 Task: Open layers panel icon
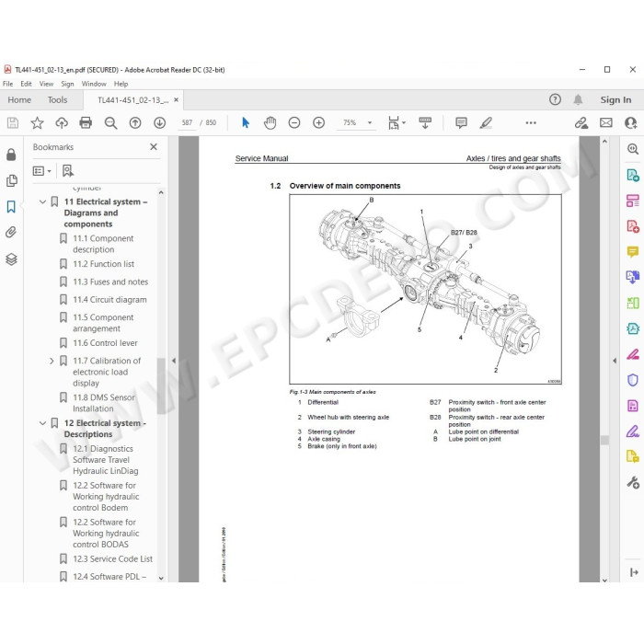(x=11, y=259)
